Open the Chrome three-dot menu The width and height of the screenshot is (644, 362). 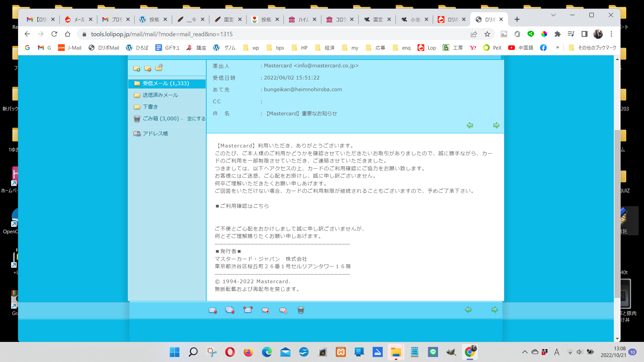611,34
